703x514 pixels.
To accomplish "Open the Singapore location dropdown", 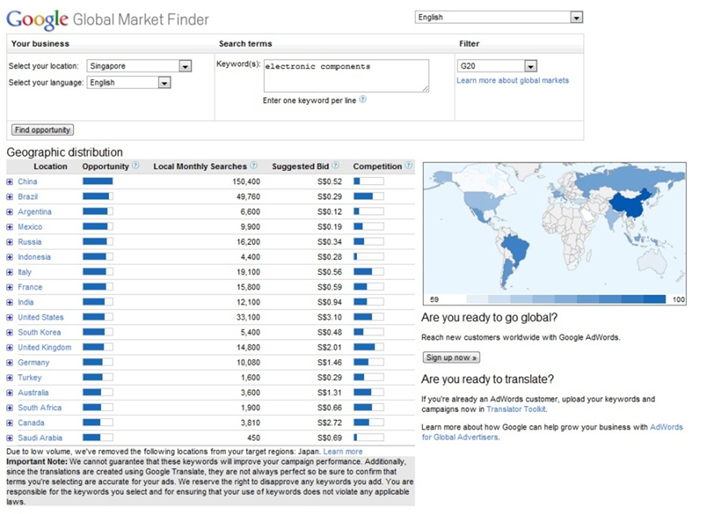I will (185, 67).
